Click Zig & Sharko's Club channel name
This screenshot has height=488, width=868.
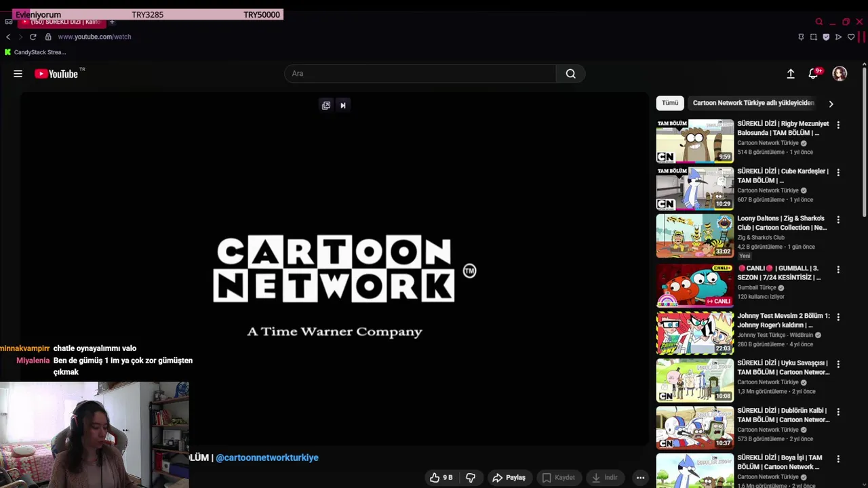click(x=761, y=237)
